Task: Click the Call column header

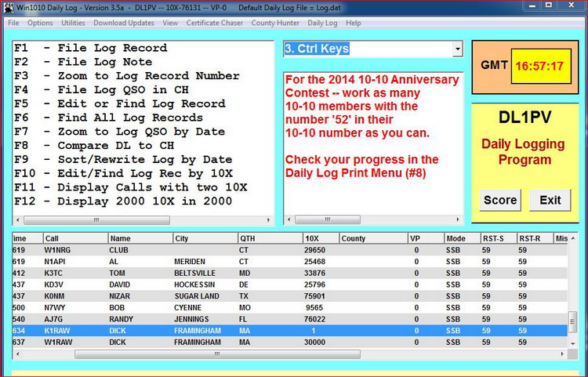Action: (74, 238)
